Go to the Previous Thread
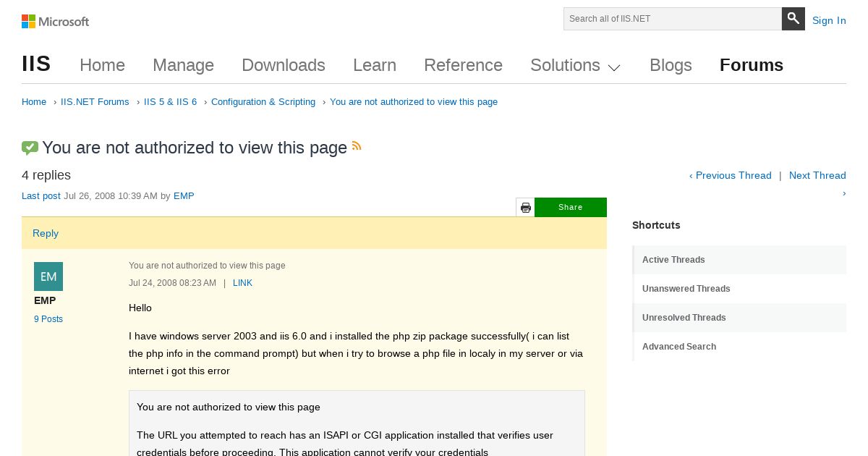 [731, 175]
